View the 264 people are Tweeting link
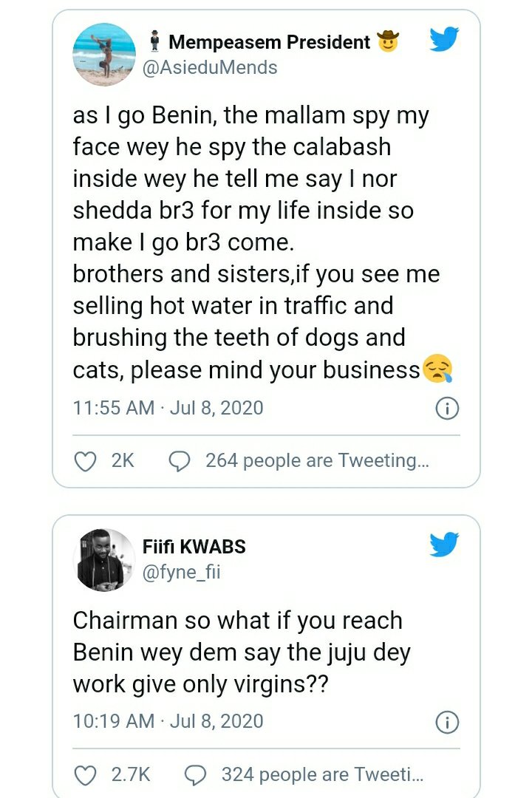 point(317,461)
